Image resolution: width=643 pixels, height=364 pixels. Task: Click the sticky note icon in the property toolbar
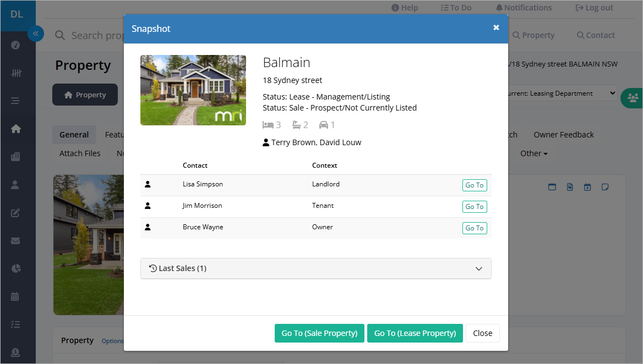click(x=605, y=187)
